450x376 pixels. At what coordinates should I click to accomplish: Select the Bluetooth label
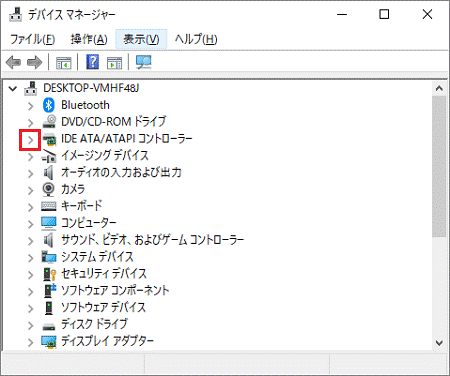click(x=85, y=105)
